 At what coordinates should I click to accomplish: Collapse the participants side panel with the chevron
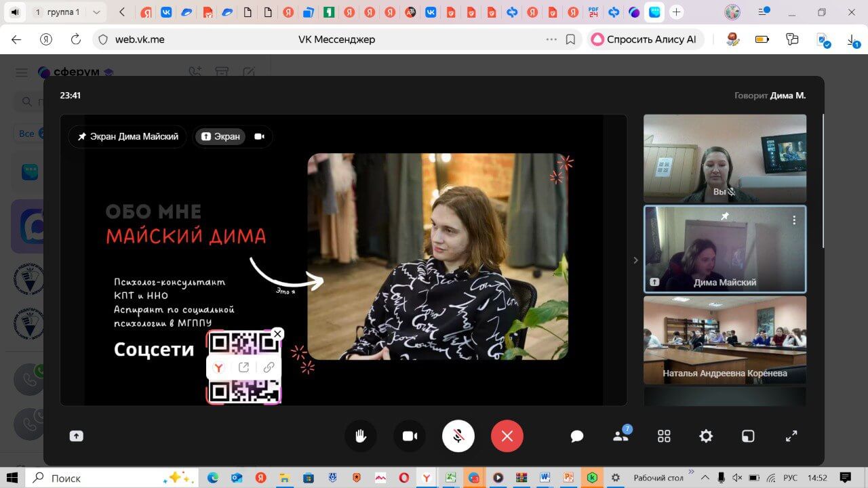[635, 260]
